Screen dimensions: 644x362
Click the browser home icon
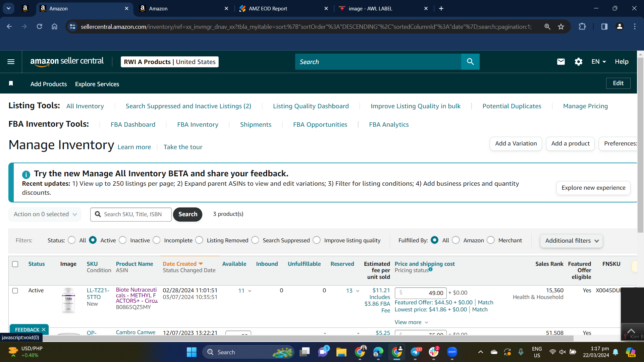coord(54,26)
